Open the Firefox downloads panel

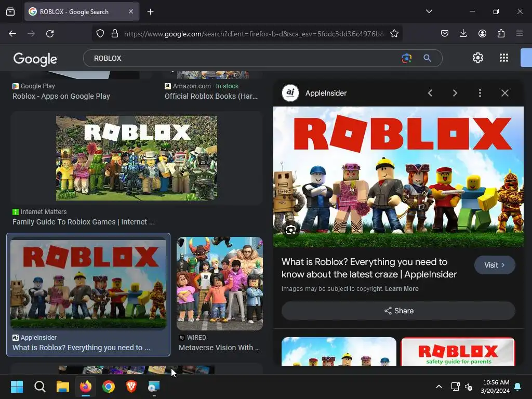(463, 34)
